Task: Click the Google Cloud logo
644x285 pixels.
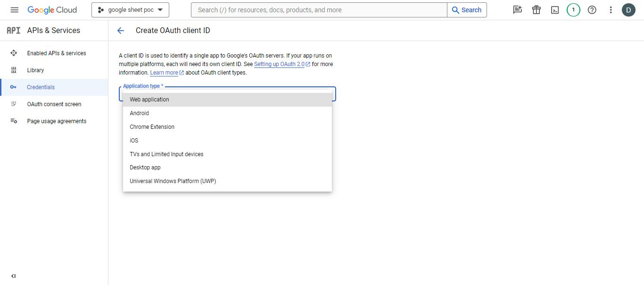Action: (x=52, y=10)
